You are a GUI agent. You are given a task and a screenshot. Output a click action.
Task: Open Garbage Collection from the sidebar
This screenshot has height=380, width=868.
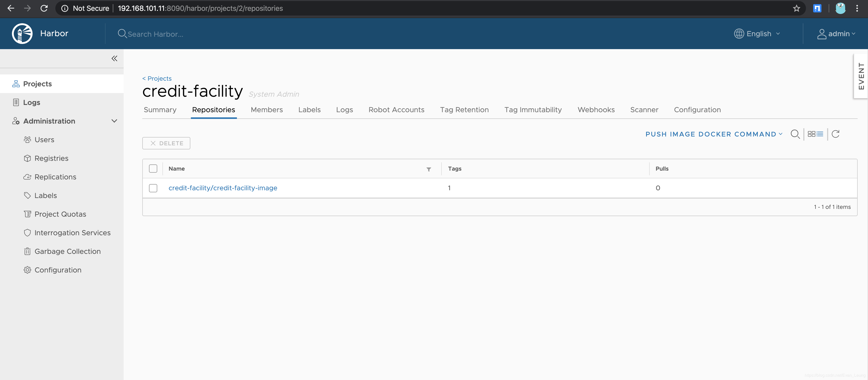click(x=68, y=251)
